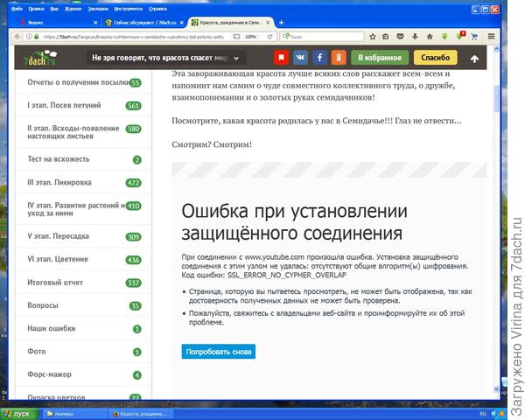The height and width of the screenshot is (420, 525).
Task: Click the Попробовать снова button
Action: click(x=218, y=352)
